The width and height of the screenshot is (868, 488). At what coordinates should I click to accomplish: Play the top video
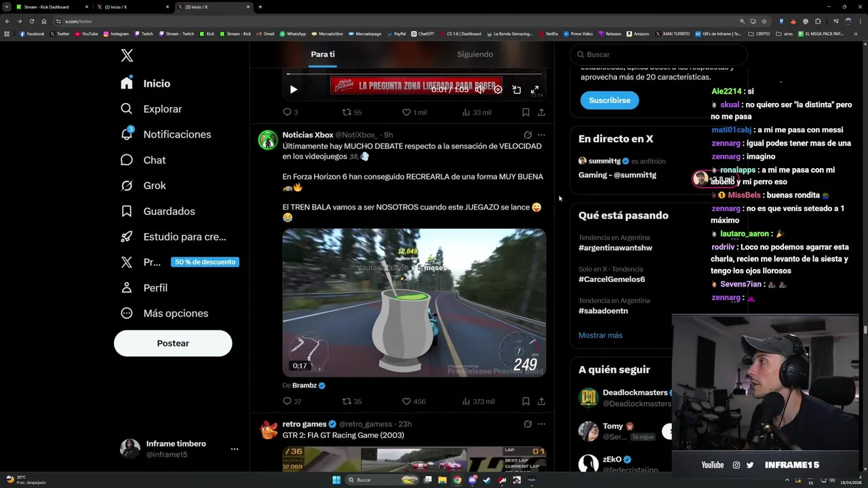pos(294,89)
